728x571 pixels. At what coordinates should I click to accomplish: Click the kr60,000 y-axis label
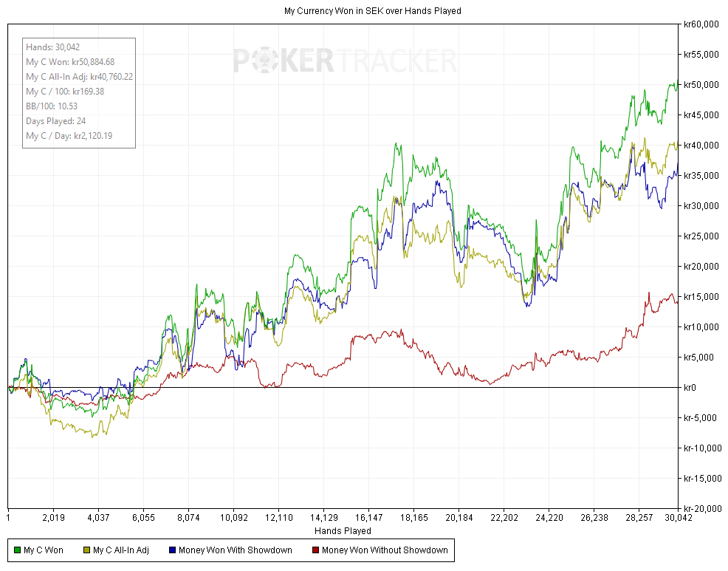click(x=701, y=24)
